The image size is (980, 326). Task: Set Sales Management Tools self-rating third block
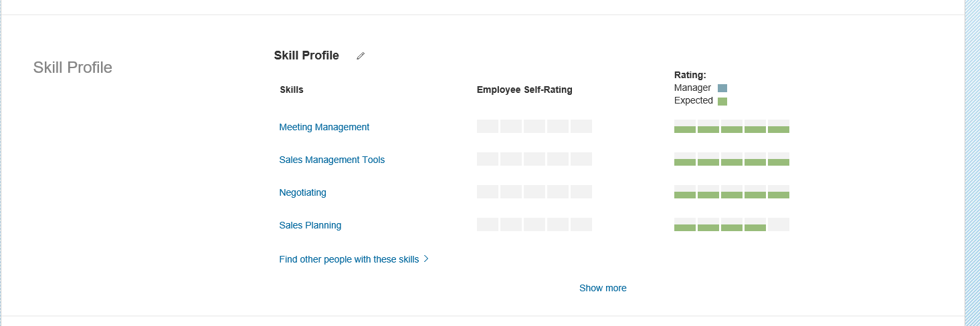click(x=534, y=159)
